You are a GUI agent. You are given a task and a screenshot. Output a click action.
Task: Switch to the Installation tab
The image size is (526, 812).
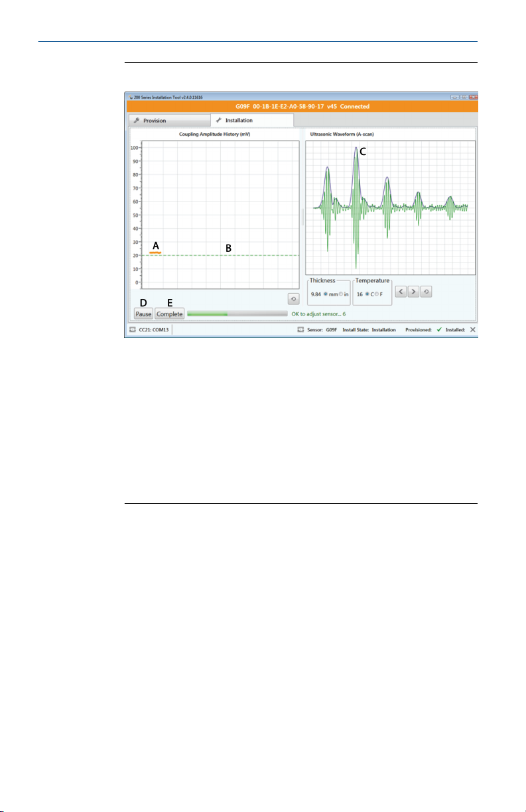pyautogui.click(x=251, y=121)
